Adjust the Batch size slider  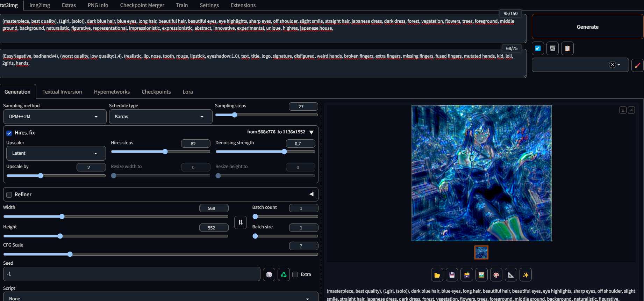[x=285, y=236]
